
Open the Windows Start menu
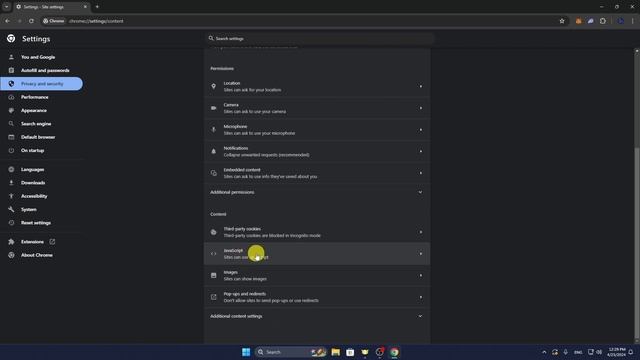pos(246,352)
